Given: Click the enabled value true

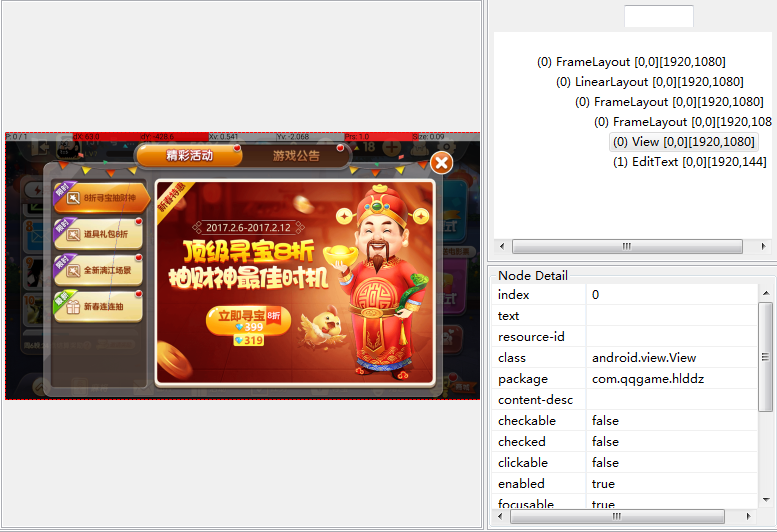Looking at the screenshot, I should coord(603,483).
